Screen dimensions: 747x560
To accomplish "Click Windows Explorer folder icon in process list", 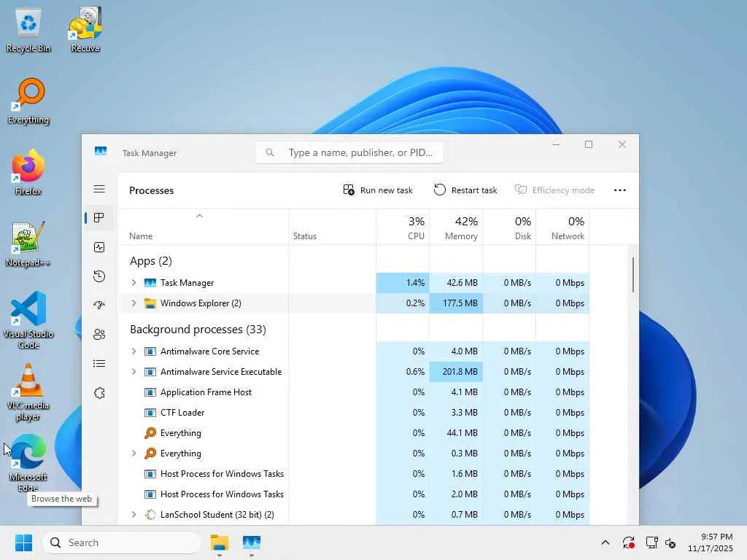I will [x=150, y=303].
